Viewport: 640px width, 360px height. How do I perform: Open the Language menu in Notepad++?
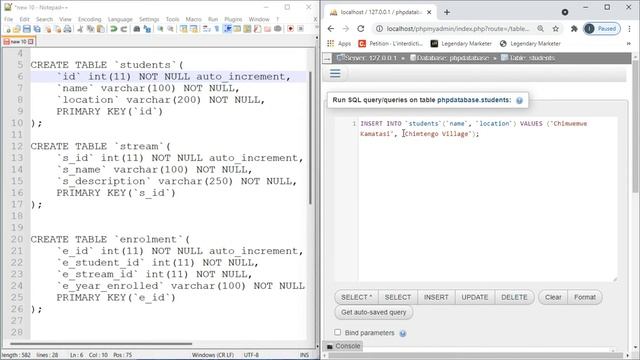point(120,19)
